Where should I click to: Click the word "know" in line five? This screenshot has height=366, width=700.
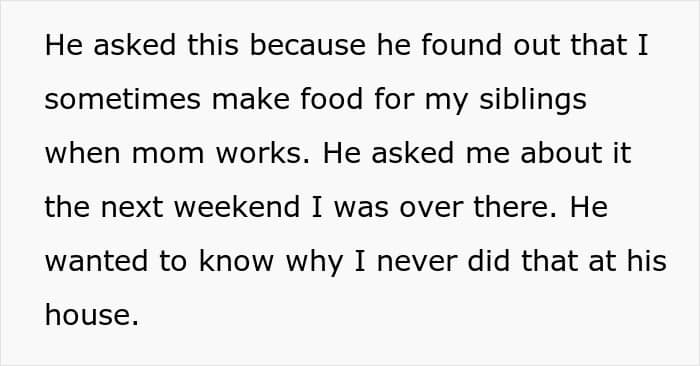coord(236,261)
